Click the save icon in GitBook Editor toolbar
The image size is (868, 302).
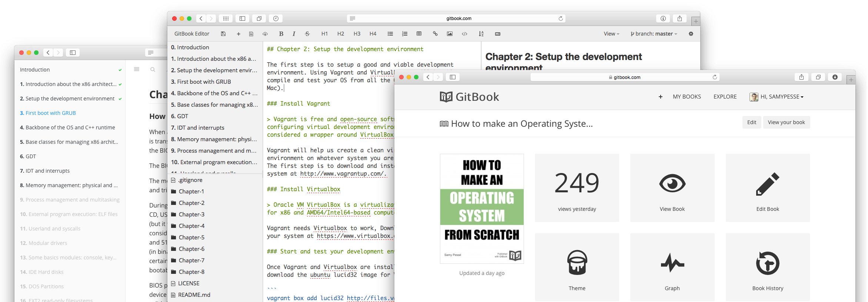pos(223,34)
